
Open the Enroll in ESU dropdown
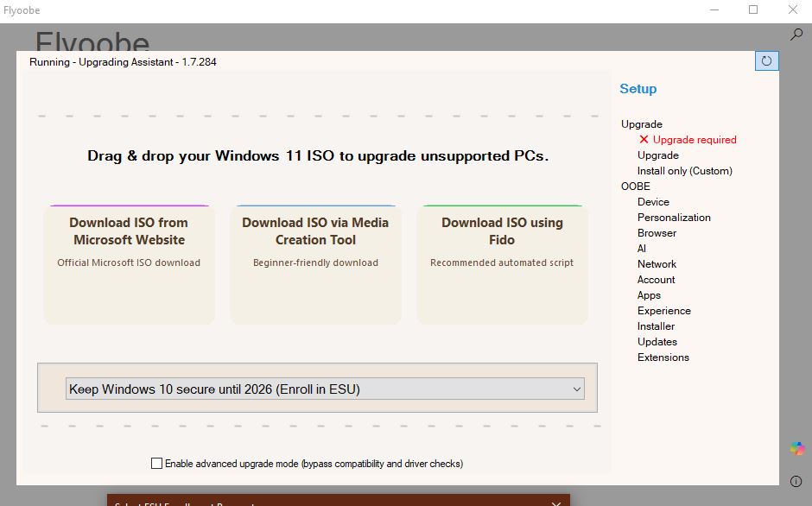(325, 389)
